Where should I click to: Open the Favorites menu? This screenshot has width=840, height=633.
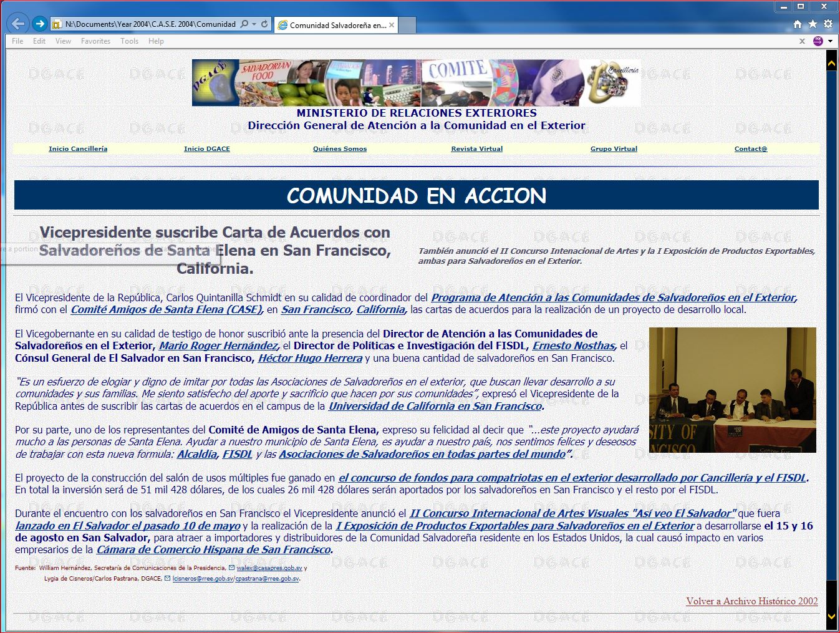click(x=95, y=41)
